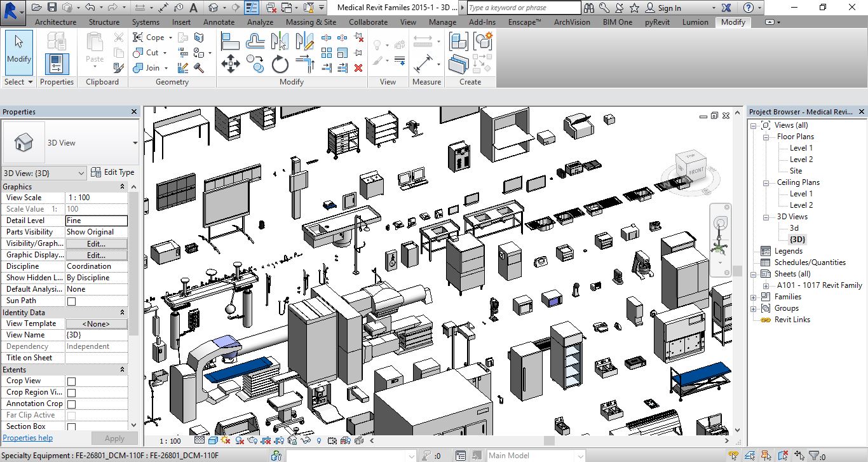Image resolution: width=868 pixels, height=462 pixels.
Task: Open the Massing & Site tab
Action: point(311,22)
